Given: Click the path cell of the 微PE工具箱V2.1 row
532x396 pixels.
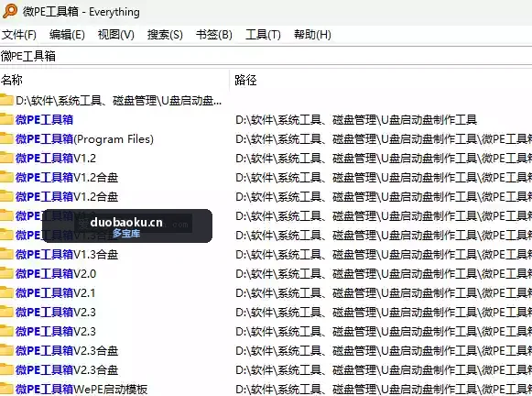Looking at the screenshot, I should pyautogui.click(x=384, y=293).
